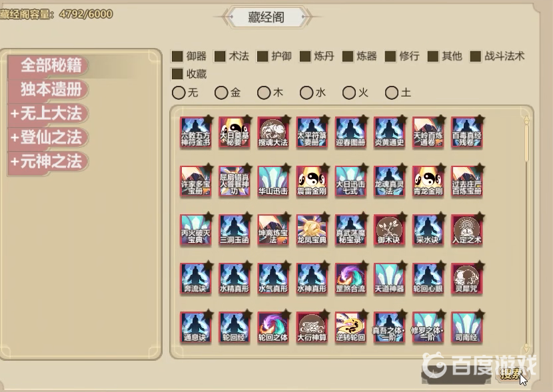The image size is (553, 392).
Task: Expand the 登仙之法 section
Action: 48,138
